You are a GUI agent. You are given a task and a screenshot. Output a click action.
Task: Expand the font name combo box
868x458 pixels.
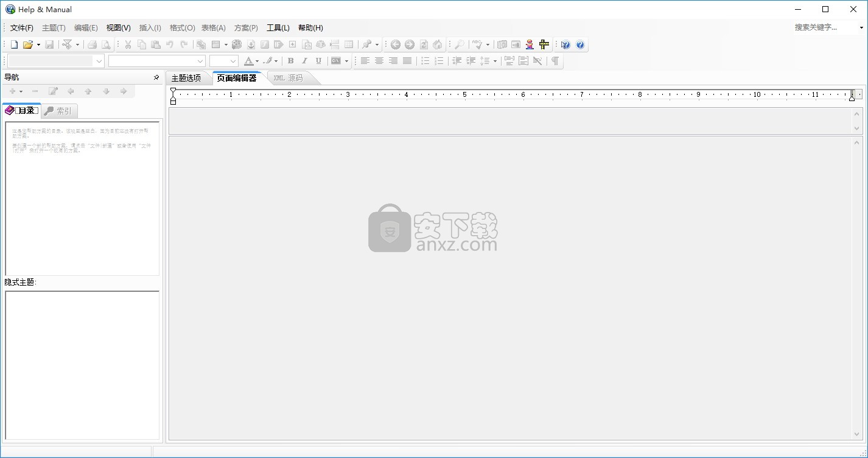click(200, 61)
